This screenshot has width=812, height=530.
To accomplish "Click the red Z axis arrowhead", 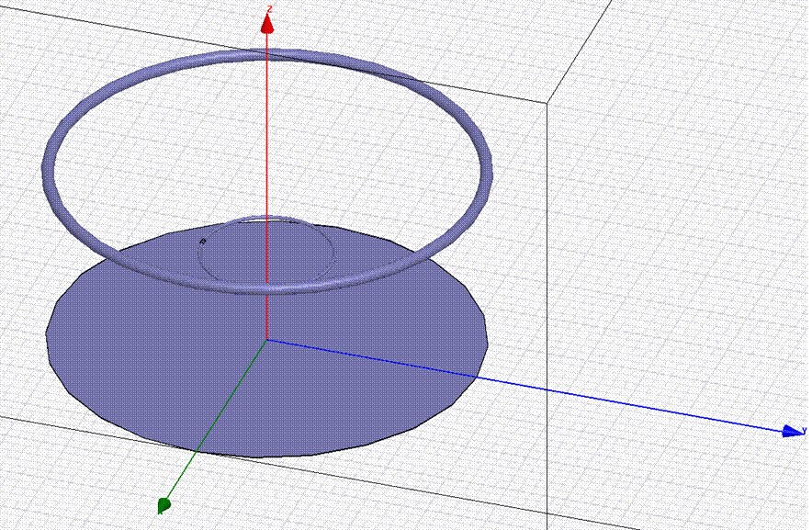I will tap(266, 23).
